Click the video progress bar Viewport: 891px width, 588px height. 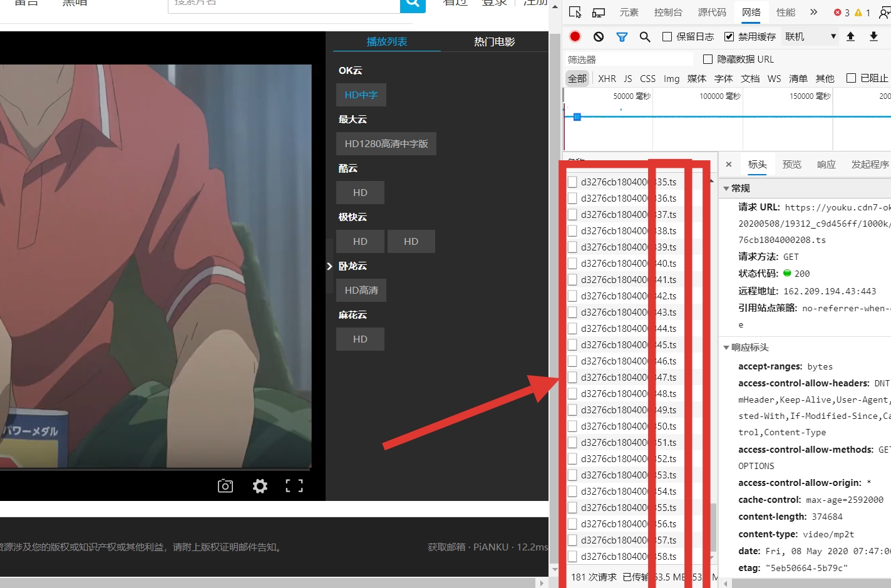(x=155, y=469)
